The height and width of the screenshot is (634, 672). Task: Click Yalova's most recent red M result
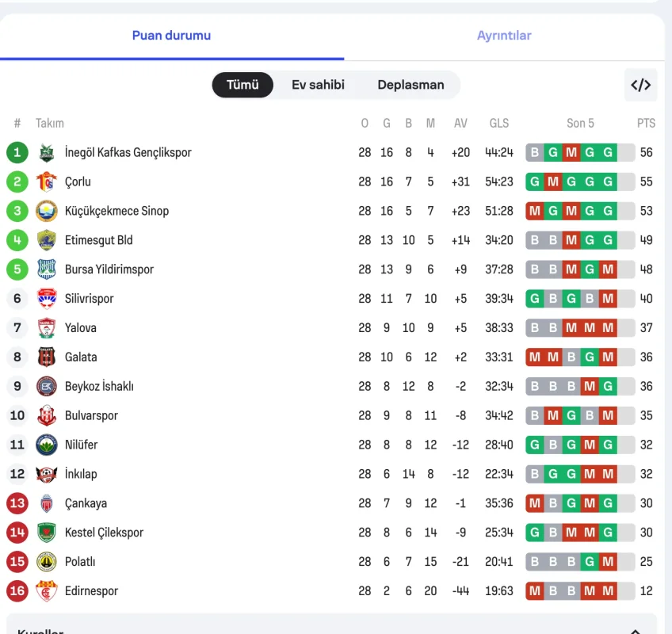(x=608, y=328)
